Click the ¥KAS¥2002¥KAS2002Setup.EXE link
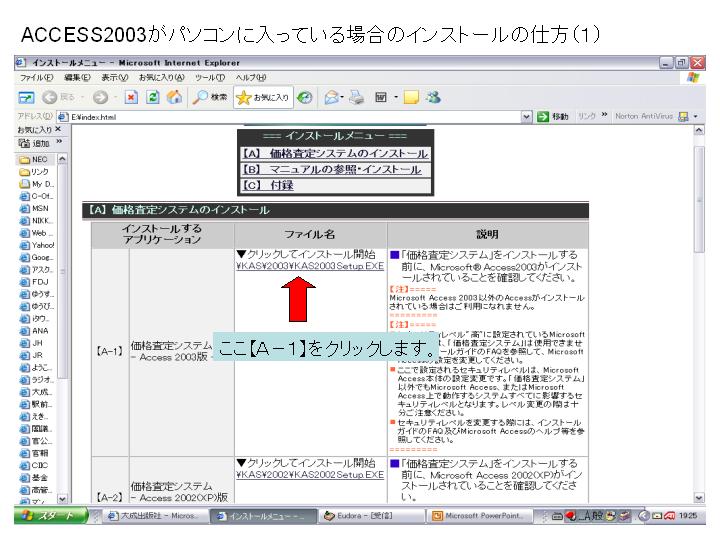 point(310,475)
